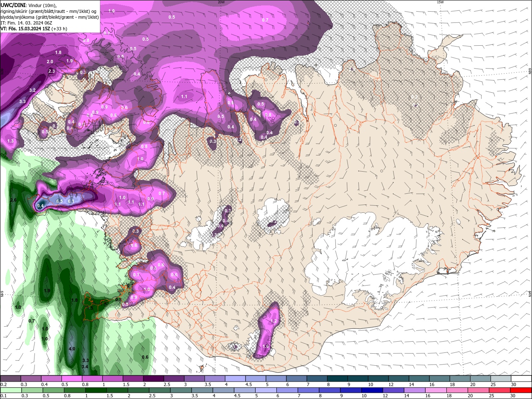This screenshot has width=532, height=399.
Task: Click the "25" label in the upper legend
Action: click(493, 384)
